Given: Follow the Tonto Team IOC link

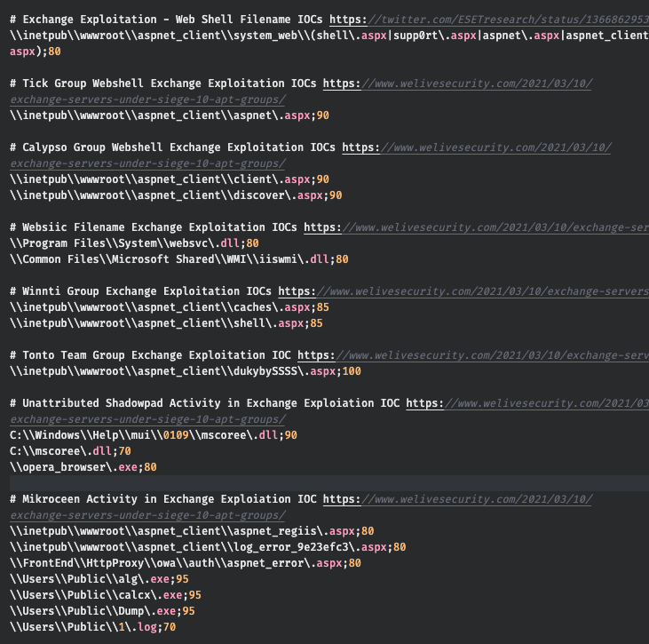Looking at the screenshot, I should point(472,355).
